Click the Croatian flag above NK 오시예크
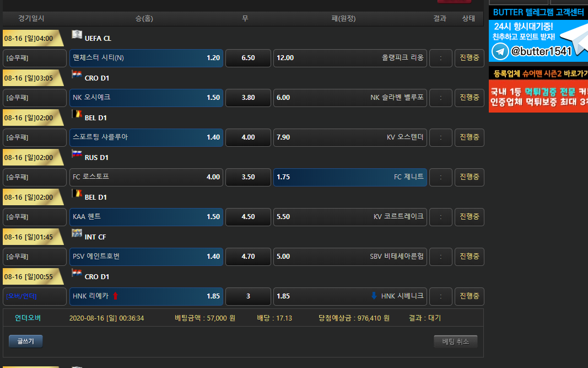The width and height of the screenshot is (588, 368). [77, 74]
